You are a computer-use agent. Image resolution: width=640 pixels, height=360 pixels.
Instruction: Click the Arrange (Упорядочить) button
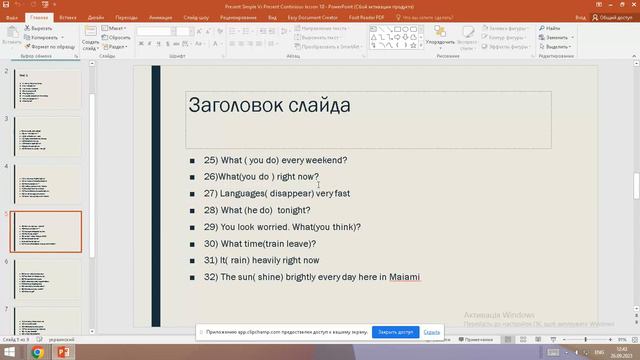tap(440, 37)
